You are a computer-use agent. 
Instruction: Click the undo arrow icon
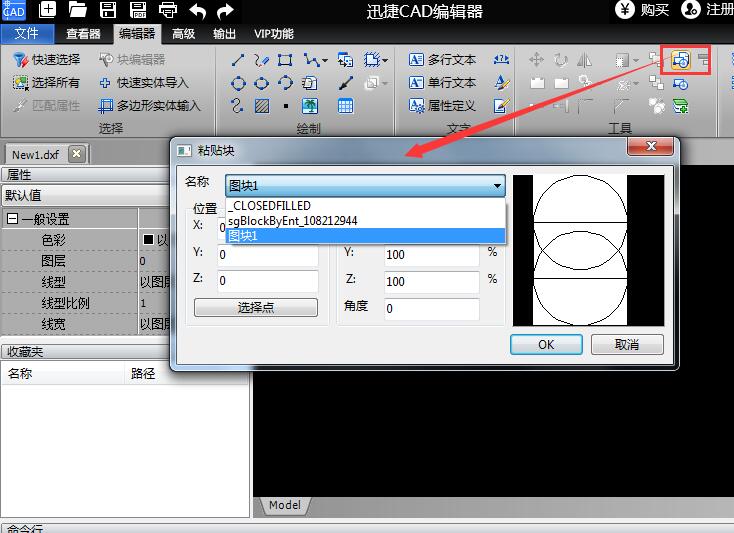tap(197, 11)
